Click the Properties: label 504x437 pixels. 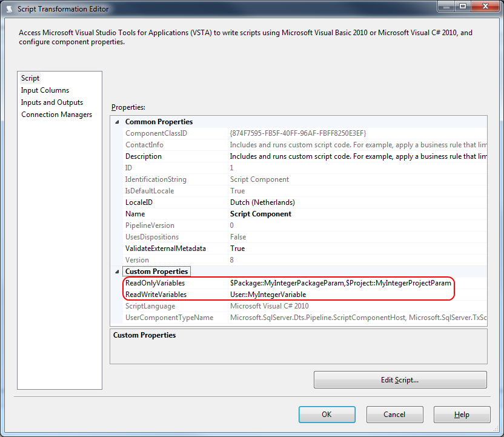[128, 107]
